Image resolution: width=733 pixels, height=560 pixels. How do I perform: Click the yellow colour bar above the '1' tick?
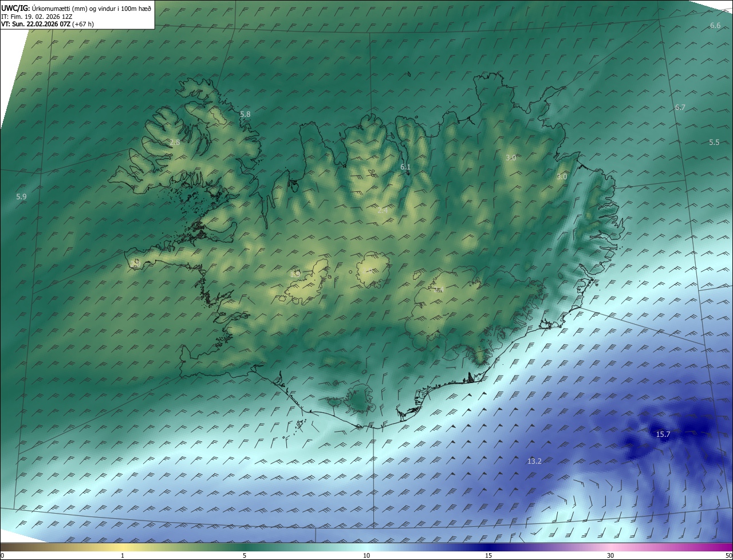[123, 547]
